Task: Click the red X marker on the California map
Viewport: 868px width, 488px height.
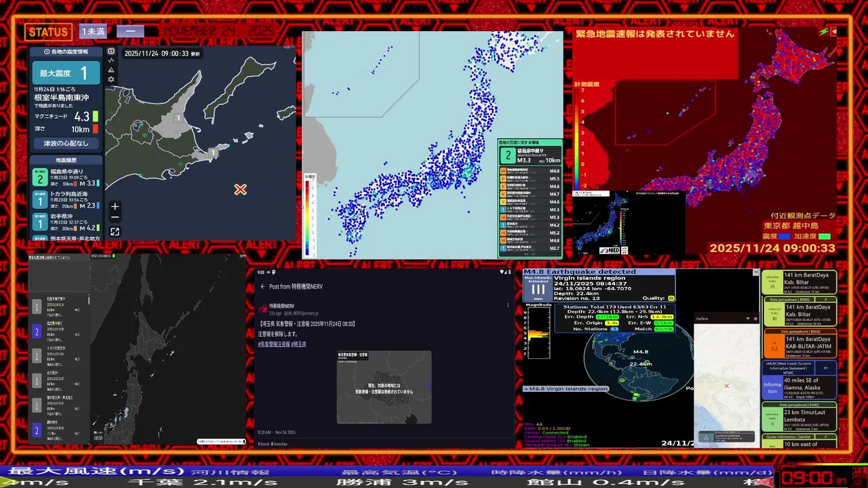Action: [x=726, y=386]
